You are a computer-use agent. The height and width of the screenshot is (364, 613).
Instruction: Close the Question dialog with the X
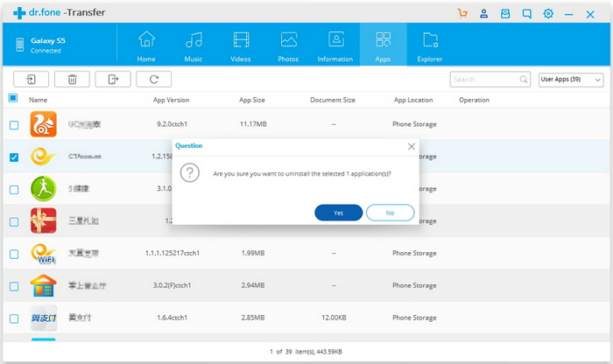[412, 146]
